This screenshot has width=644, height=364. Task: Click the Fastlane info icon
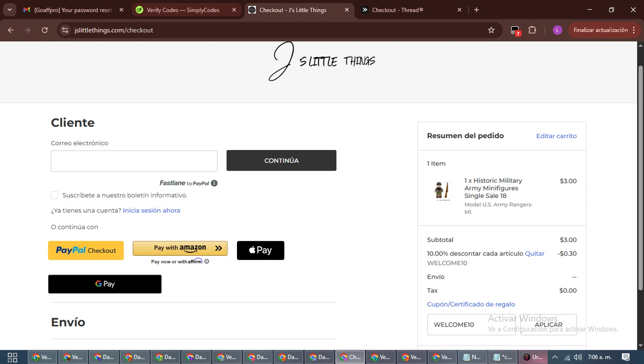(214, 183)
